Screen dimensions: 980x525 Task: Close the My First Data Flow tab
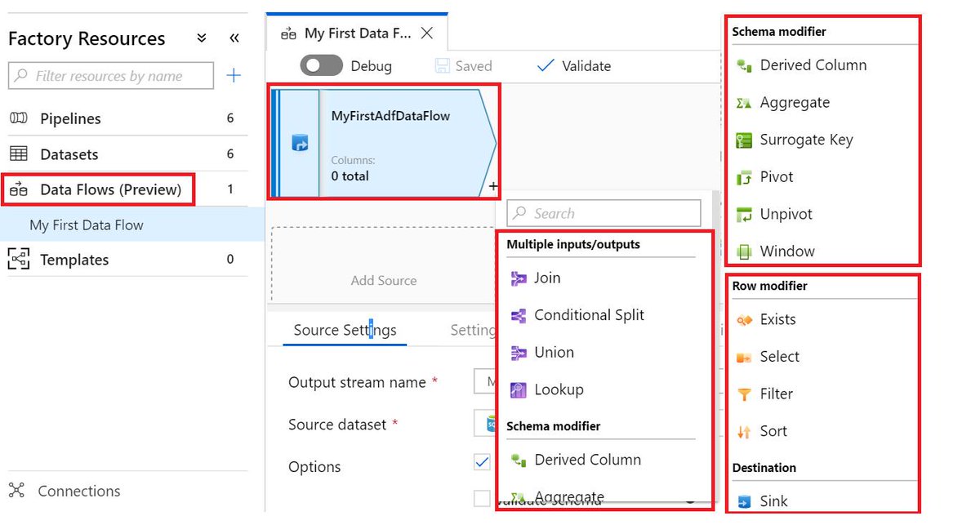click(426, 33)
